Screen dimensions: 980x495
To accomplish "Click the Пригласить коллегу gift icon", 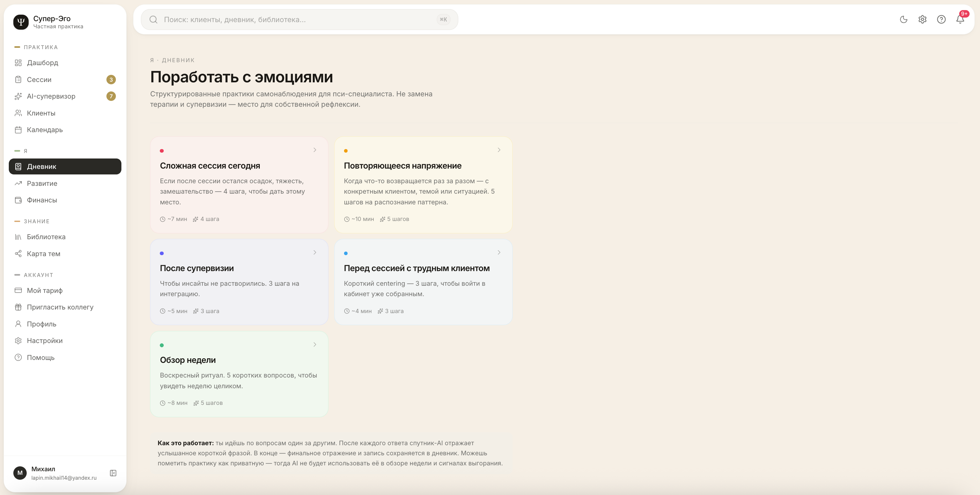I will 18,308.
